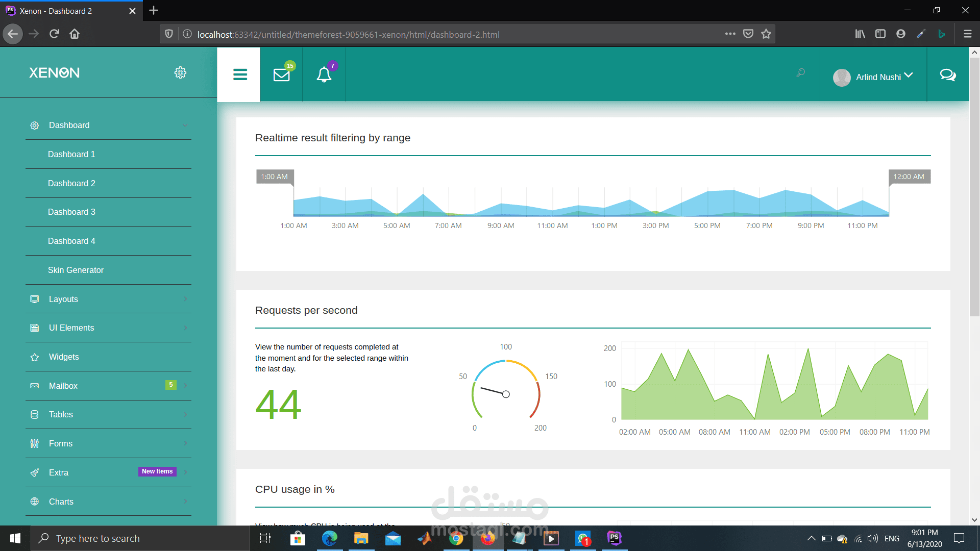Image resolution: width=980 pixels, height=551 pixels.
Task: Click the Xenon logo
Action: tap(54, 72)
